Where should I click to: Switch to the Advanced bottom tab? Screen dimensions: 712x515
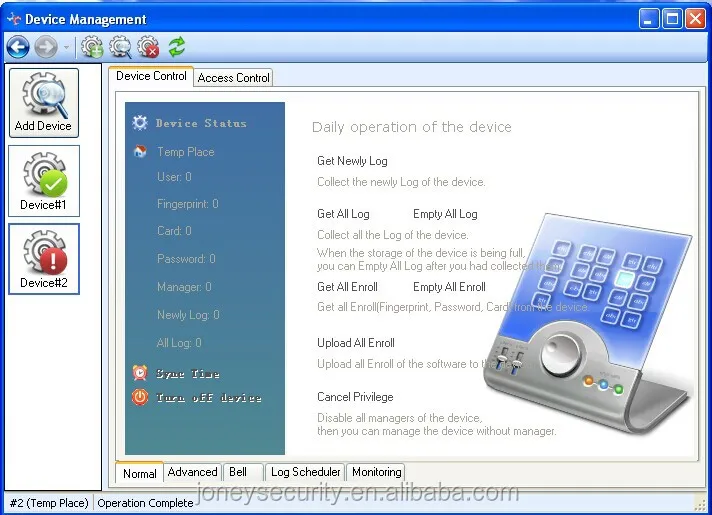pyautogui.click(x=192, y=472)
